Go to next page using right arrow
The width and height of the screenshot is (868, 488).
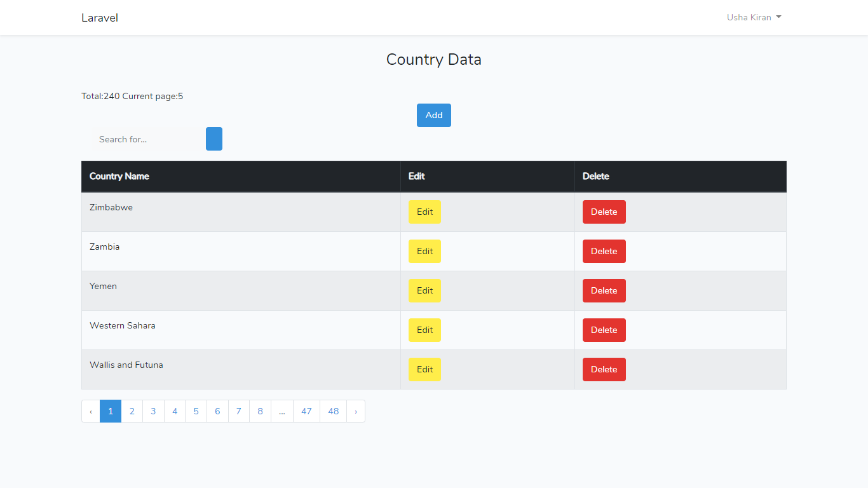click(355, 411)
